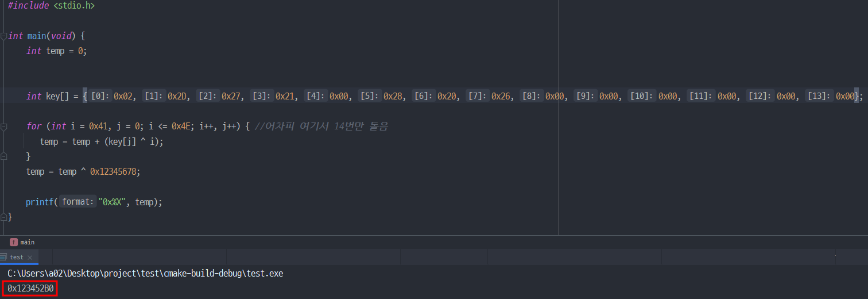Click the void parameter keyword
The width and height of the screenshot is (868, 299).
(x=61, y=36)
